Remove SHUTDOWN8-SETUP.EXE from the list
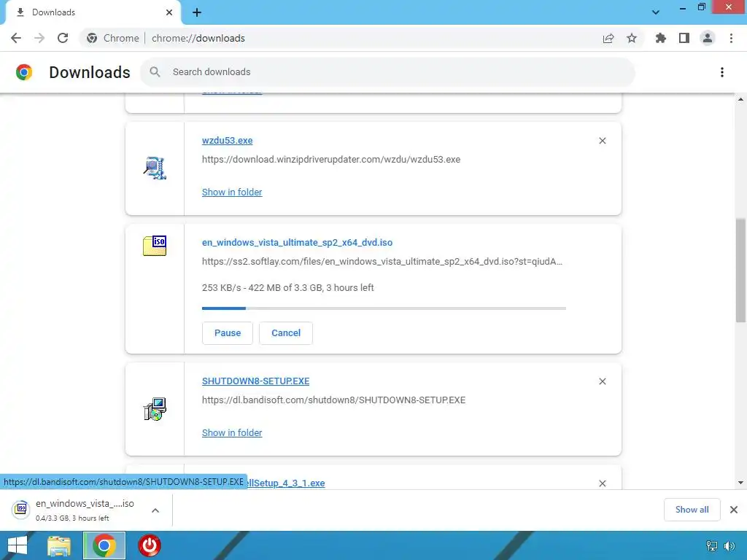Image resolution: width=747 pixels, height=560 pixels. (x=602, y=381)
